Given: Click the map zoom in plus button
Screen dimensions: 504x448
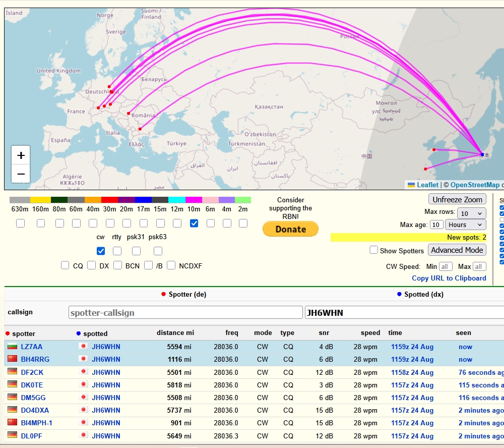Looking at the screenshot, I should (x=21, y=155).
